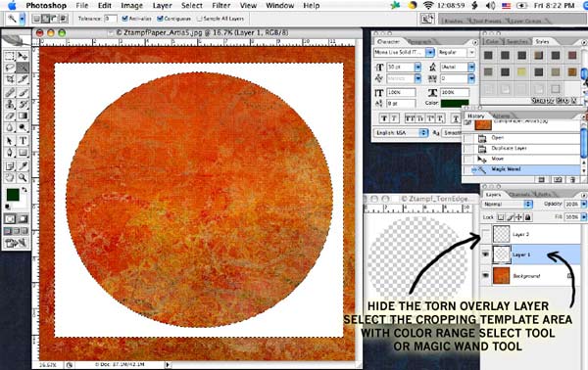Open the File menu
This screenshot has height=370, width=588.
tap(81, 6)
